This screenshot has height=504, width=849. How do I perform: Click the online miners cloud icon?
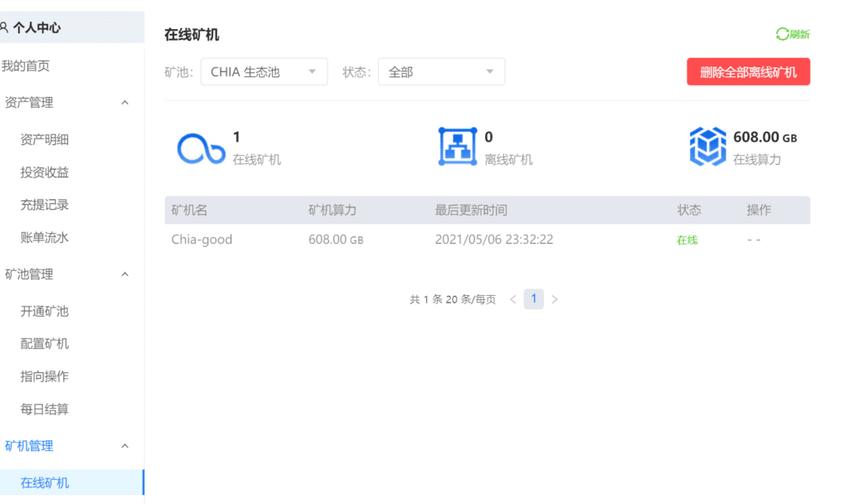pyautogui.click(x=201, y=148)
